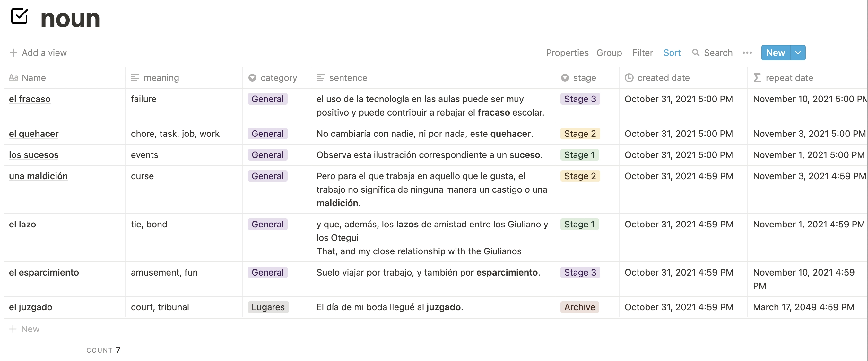Click the created date clock icon
Viewport: 868px width, 361px height.
(628, 77)
